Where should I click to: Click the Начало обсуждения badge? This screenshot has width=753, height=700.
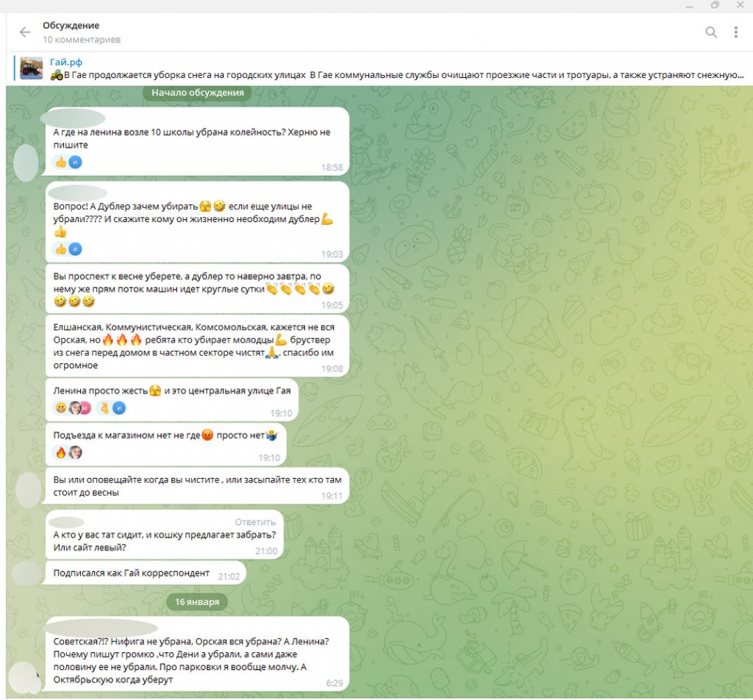[197, 93]
